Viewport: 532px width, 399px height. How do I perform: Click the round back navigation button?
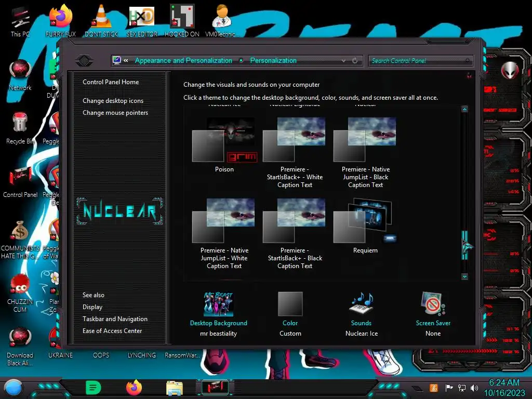(84, 61)
